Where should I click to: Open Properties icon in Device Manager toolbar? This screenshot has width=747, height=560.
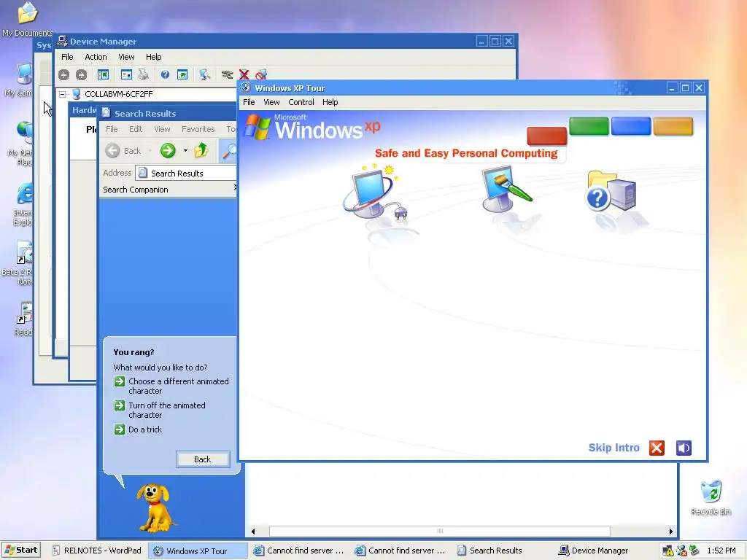click(x=126, y=75)
